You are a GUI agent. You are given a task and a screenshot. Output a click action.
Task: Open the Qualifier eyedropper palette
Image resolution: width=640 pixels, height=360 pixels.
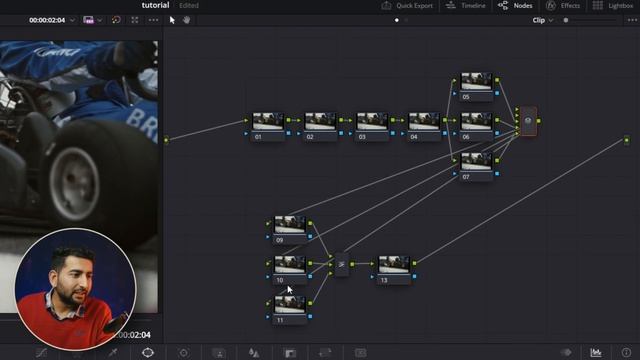click(x=113, y=353)
